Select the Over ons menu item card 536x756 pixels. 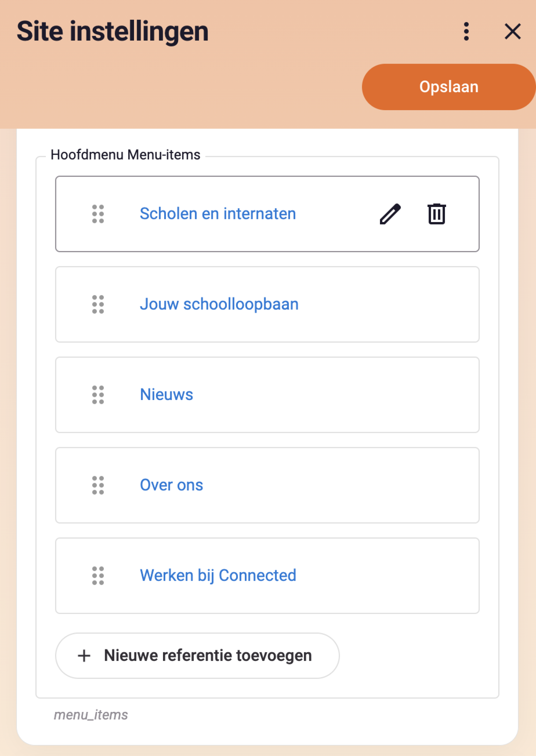tap(267, 485)
